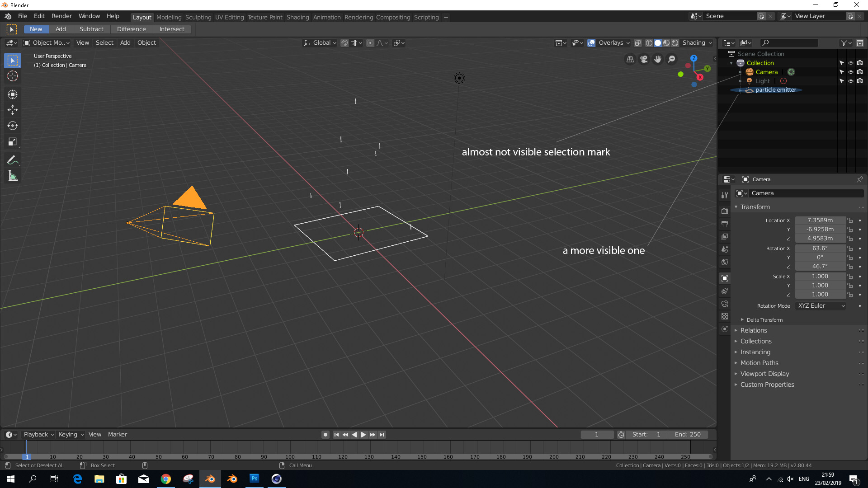Toggle auto keying record button
This screenshot has height=488, width=868.
click(325, 435)
